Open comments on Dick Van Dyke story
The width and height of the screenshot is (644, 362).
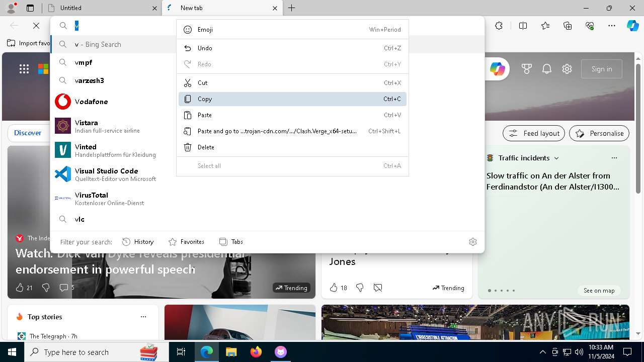66,288
